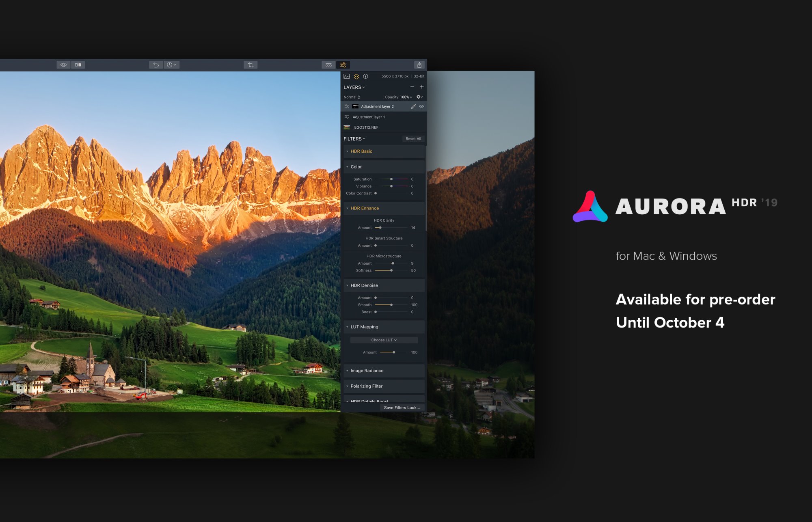Collapse the LAYERS section header
This screenshot has width=812, height=522.
tap(354, 87)
